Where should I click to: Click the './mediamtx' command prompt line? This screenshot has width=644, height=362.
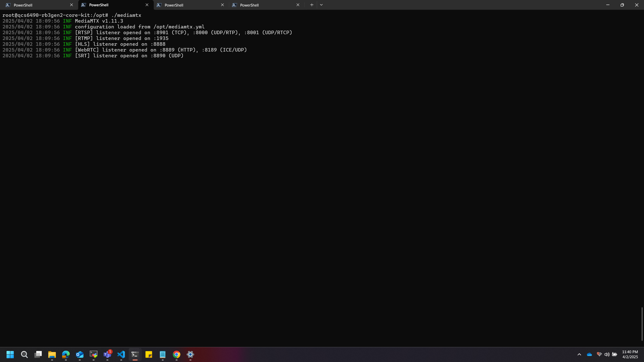coord(72,15)
